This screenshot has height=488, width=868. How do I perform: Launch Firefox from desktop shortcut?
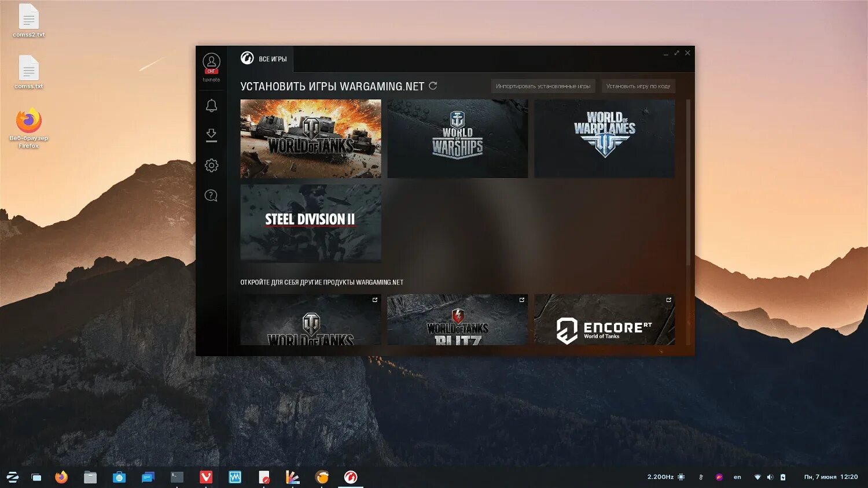coord(28,128)
